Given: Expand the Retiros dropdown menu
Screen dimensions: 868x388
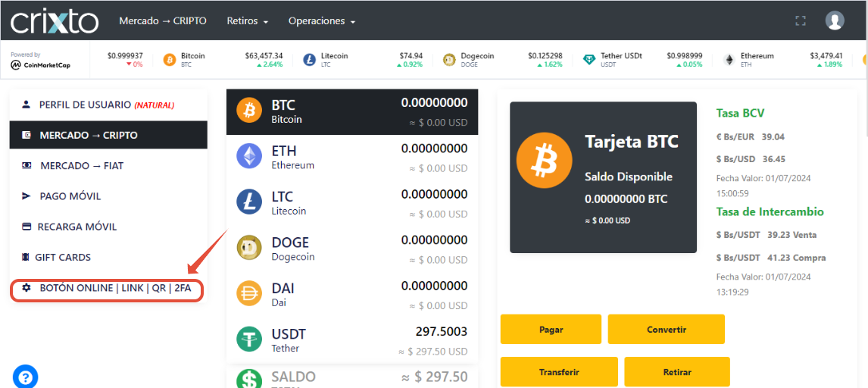Looking at the screenshot, I should [248, 21].
